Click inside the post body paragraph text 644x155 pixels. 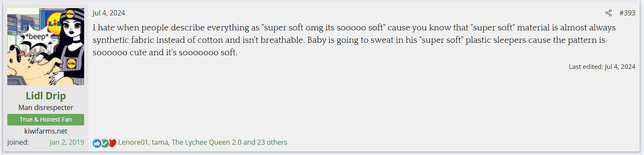coord(354,41)
